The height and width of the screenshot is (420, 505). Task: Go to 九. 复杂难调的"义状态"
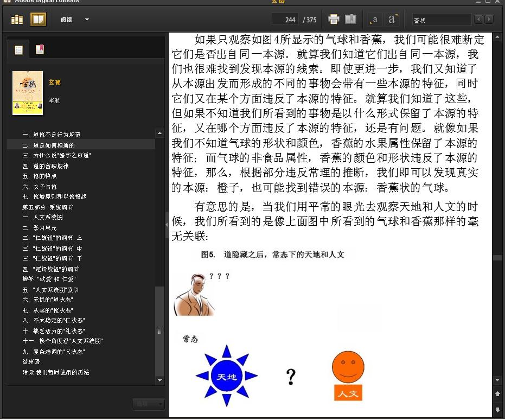pos(54,352)
